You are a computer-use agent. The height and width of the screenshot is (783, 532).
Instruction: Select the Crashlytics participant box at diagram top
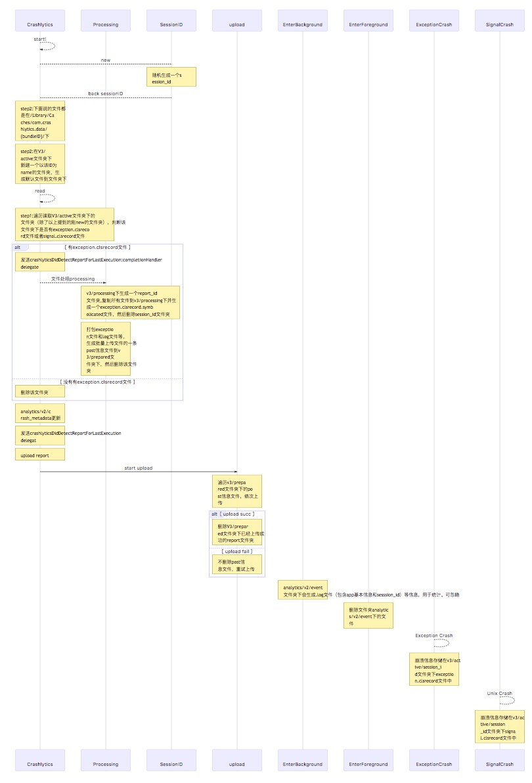(x=40, y=20)
